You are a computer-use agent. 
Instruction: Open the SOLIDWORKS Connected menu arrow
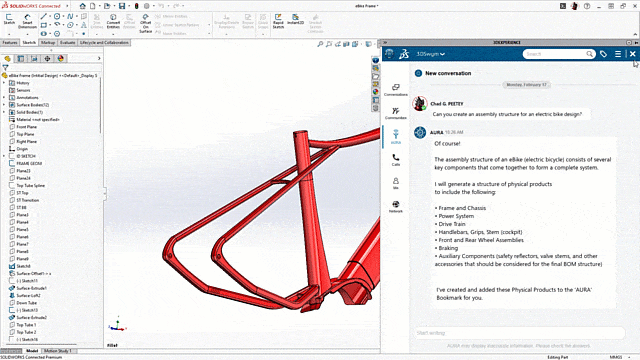click(x=67, y=6)
